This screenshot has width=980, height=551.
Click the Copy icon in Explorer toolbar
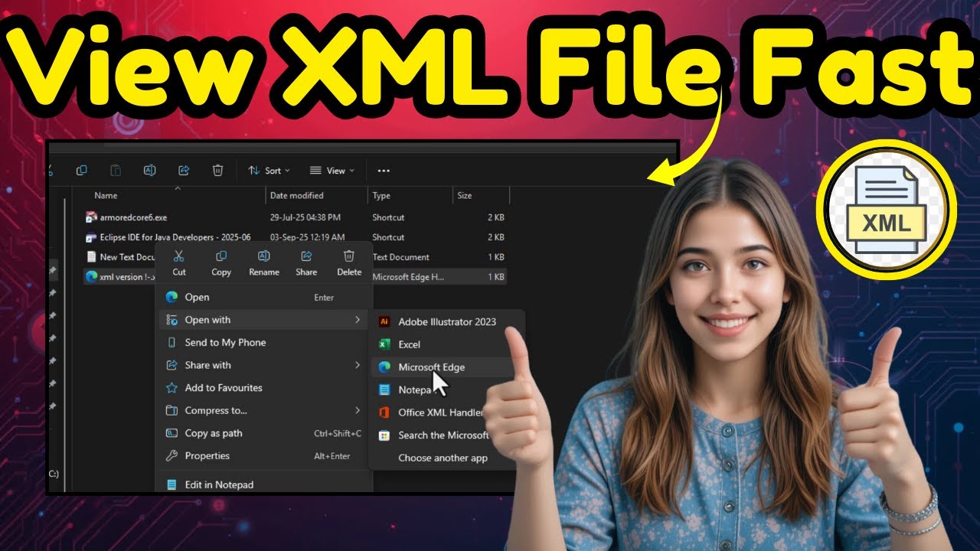tap(82, 170)
